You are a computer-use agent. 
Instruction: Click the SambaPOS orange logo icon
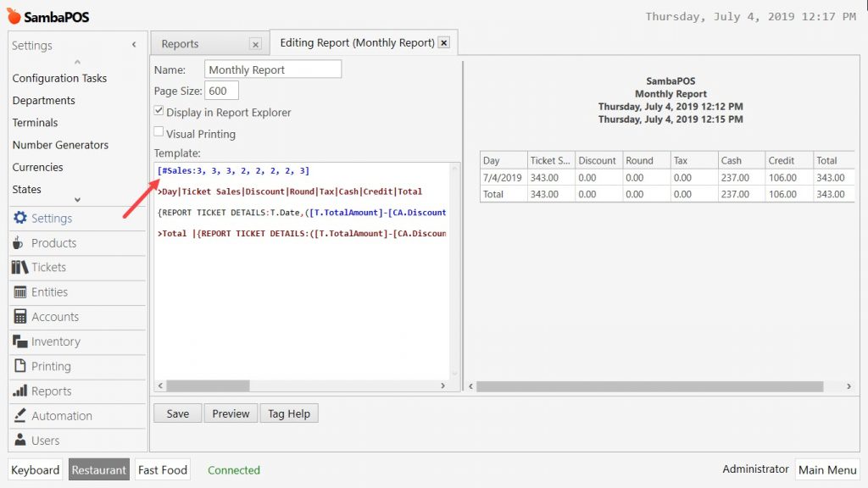point(14,16)
